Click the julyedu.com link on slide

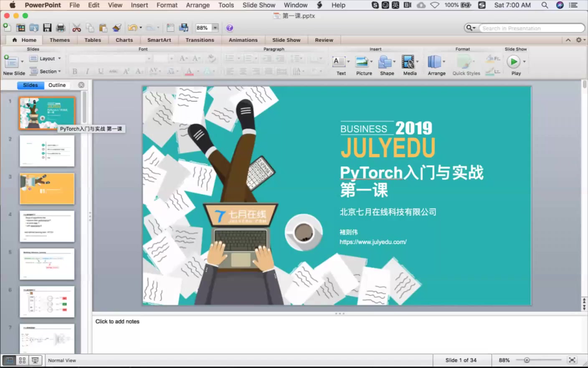click(373, 242)
